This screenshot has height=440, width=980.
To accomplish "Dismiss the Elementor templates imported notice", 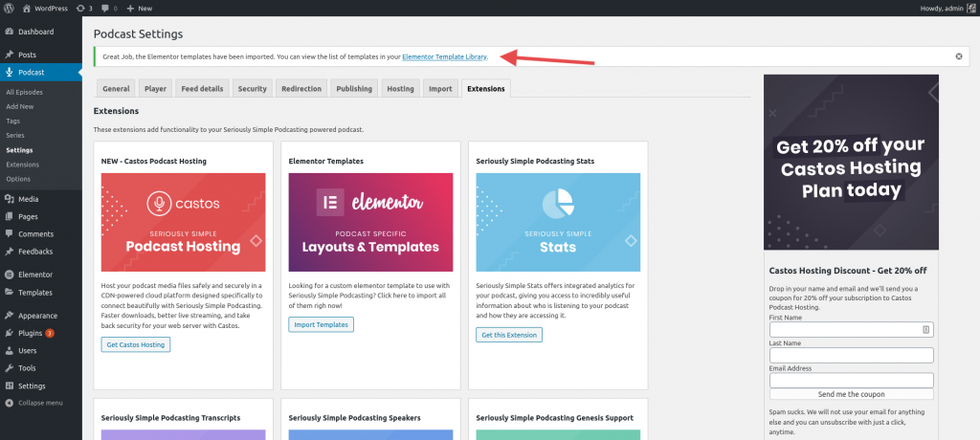I will [x=958, y=56].
